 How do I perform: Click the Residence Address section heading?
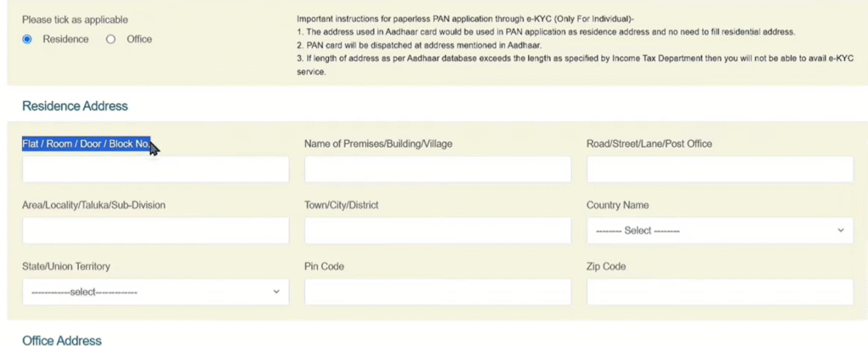pyautogui.click(x=75, y=106)
